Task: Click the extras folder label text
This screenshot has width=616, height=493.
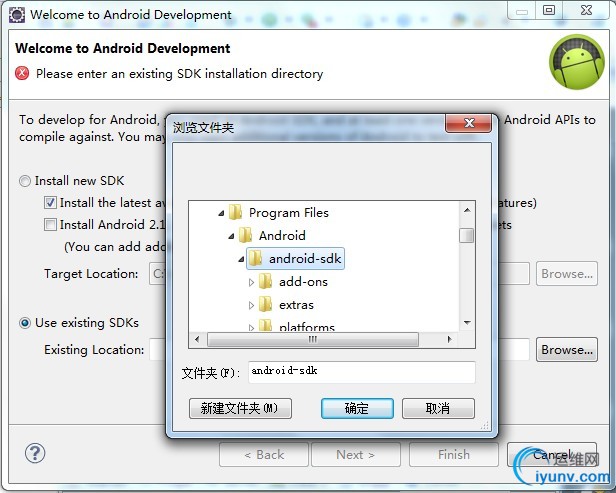Action: point(296,305)
